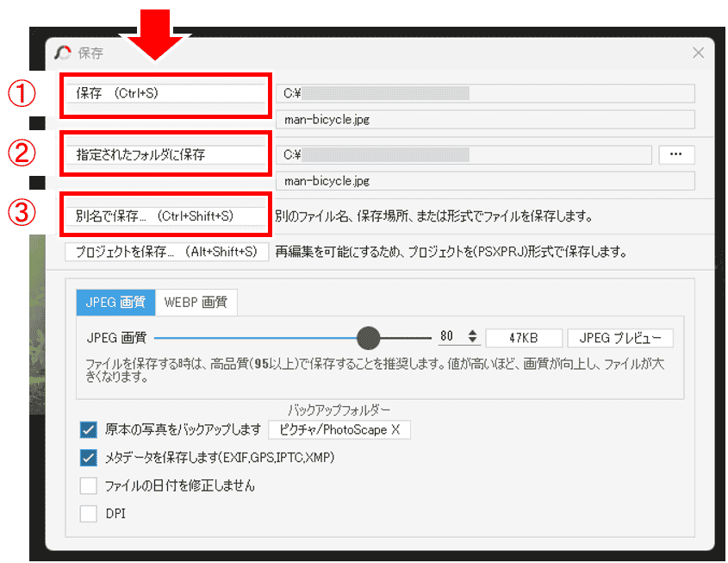Click the JPEG プレビュー button
The image size is (728, 563).
620,338
